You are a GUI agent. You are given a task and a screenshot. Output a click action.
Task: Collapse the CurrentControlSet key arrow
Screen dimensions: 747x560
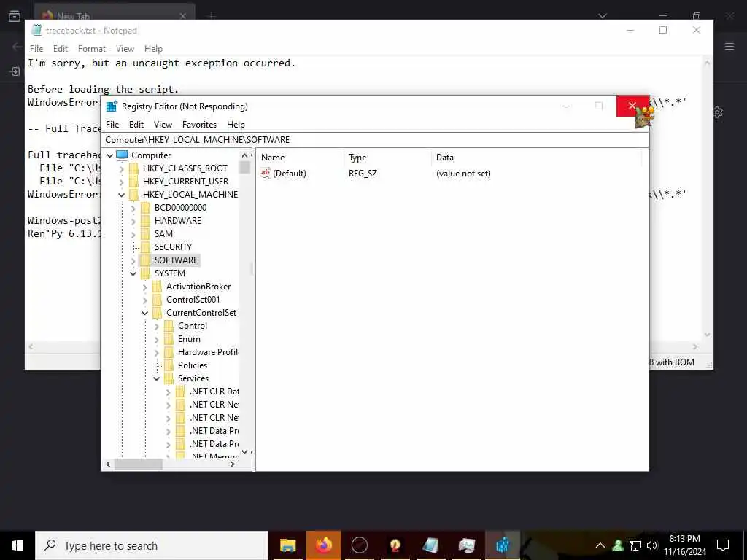pyautogui.click(x=145, y=313)
